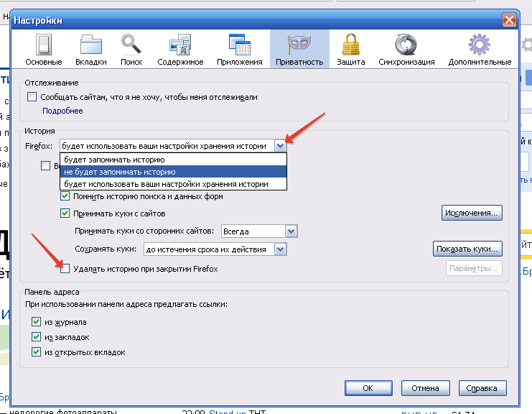Image resolution: width=532 pixels, height=414 pixels.
Task: Open the Сохранять куки duration dropdown
Action: 281,249
